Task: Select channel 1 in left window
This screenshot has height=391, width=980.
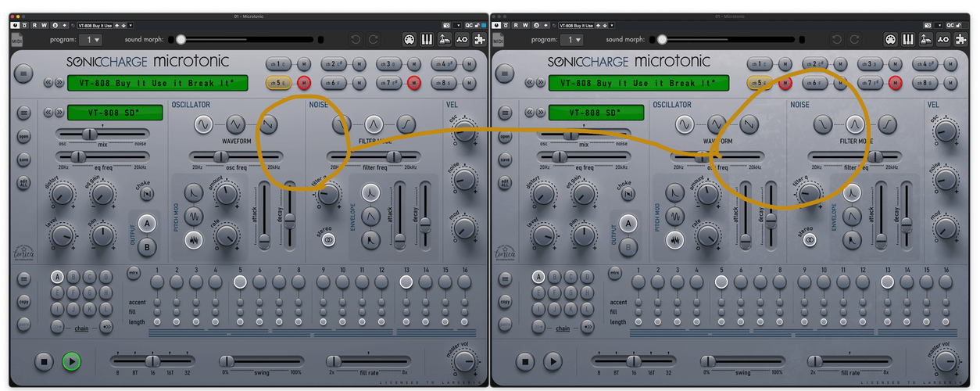Action: (x=277, y=64)
